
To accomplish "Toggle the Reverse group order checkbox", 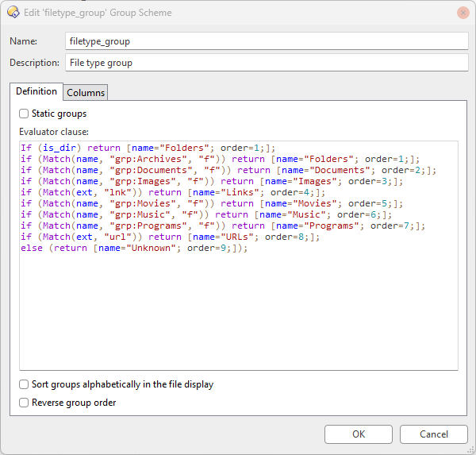I will coord(24,403).
